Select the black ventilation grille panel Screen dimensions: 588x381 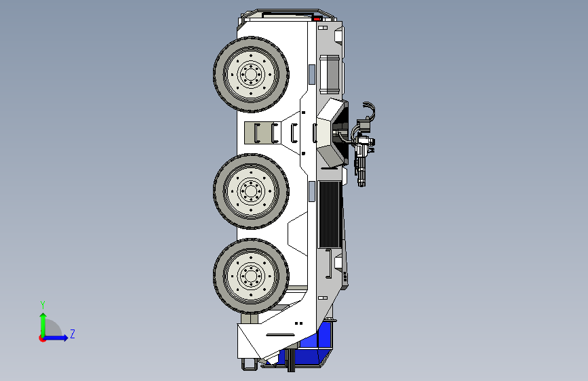(x=330, y=214)
